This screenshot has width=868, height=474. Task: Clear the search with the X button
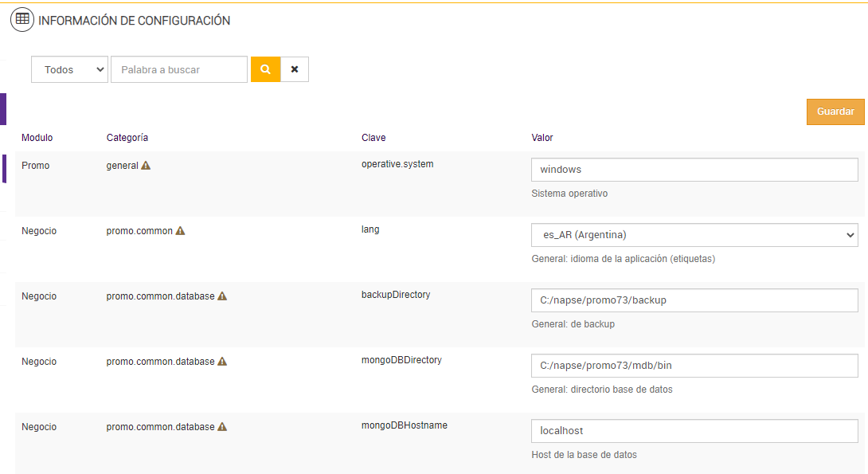tap(295, 69)
